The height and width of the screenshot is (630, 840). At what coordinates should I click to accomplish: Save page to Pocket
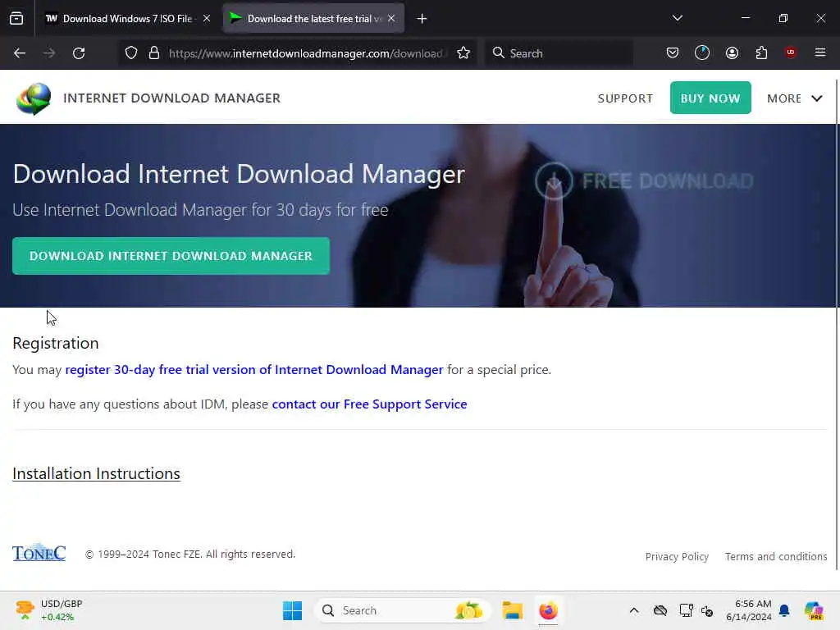(673, 53)
